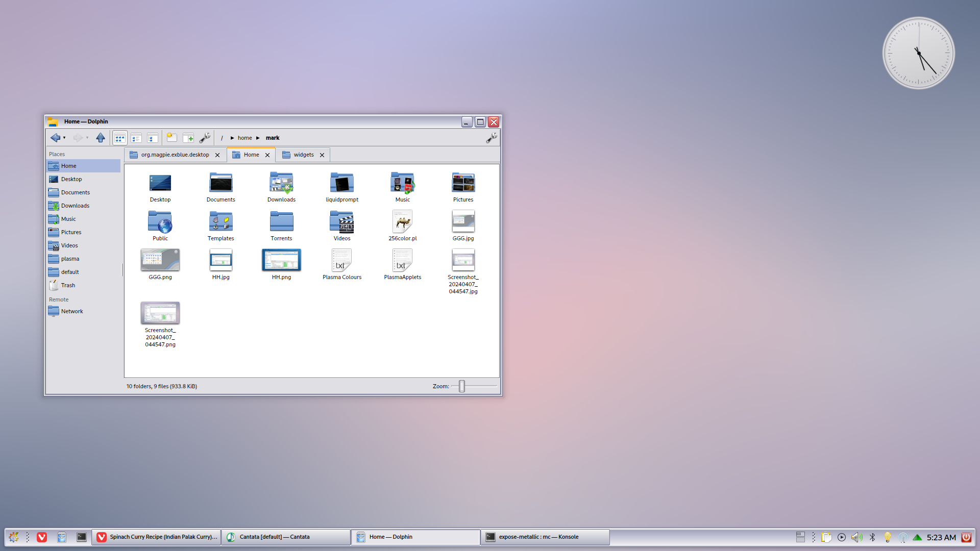Screen dimensions: 980x551
Task: Click the red power button in panel
Action: point(966,537)
